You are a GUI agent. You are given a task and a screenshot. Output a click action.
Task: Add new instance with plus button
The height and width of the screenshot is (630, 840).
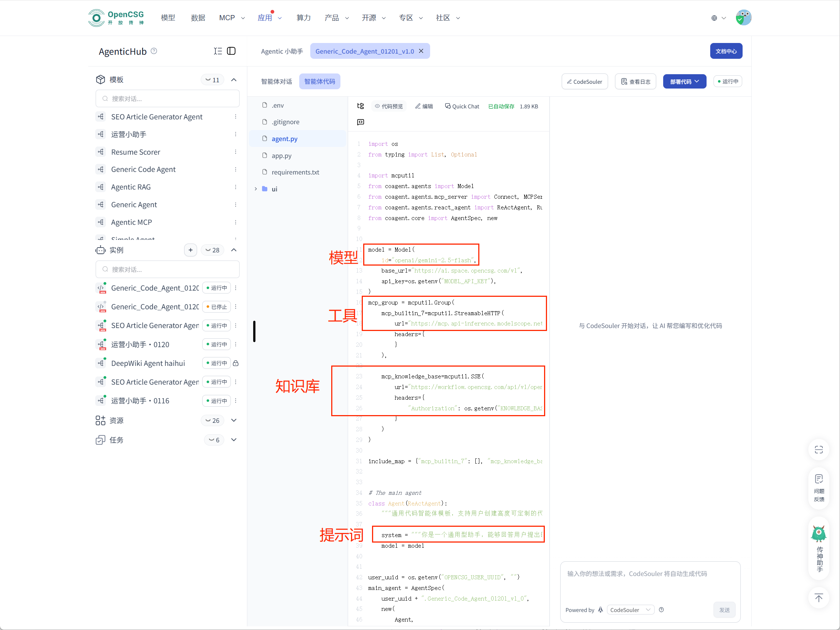pyautogui.click(x=190, y=250)
